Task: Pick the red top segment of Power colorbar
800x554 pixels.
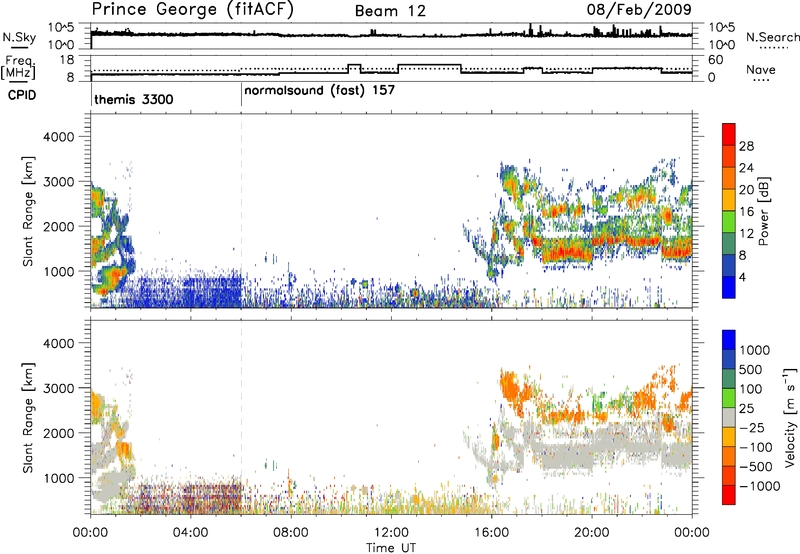Action: tap(729, 134)
